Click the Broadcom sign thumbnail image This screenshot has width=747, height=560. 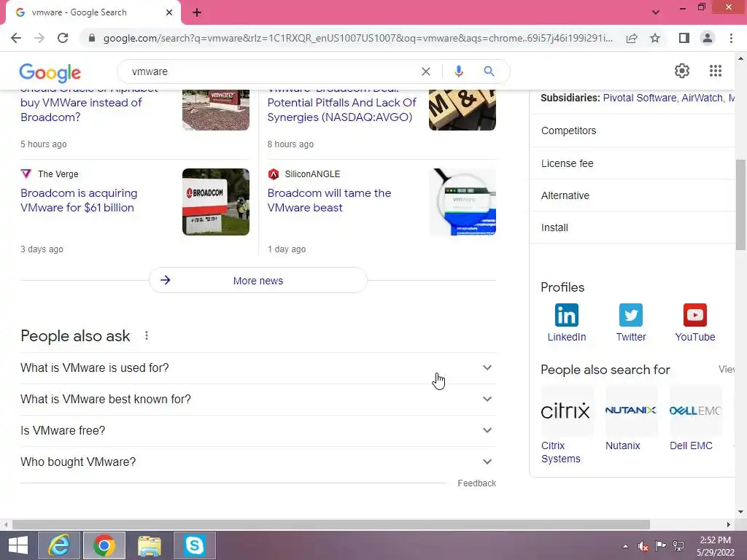(x=216, y=202)
